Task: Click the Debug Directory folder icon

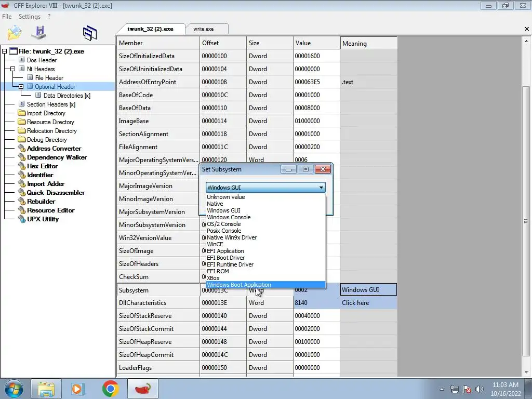Action: (22, 139)
